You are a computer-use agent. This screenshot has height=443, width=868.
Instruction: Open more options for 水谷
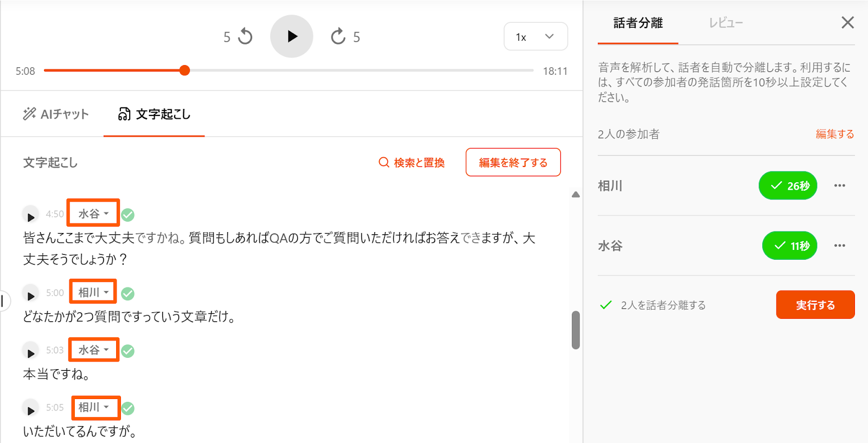(840, 246)
